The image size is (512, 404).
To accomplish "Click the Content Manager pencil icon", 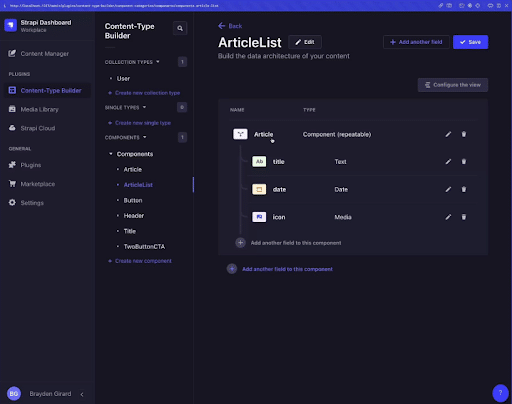I will tap(12, 53).
